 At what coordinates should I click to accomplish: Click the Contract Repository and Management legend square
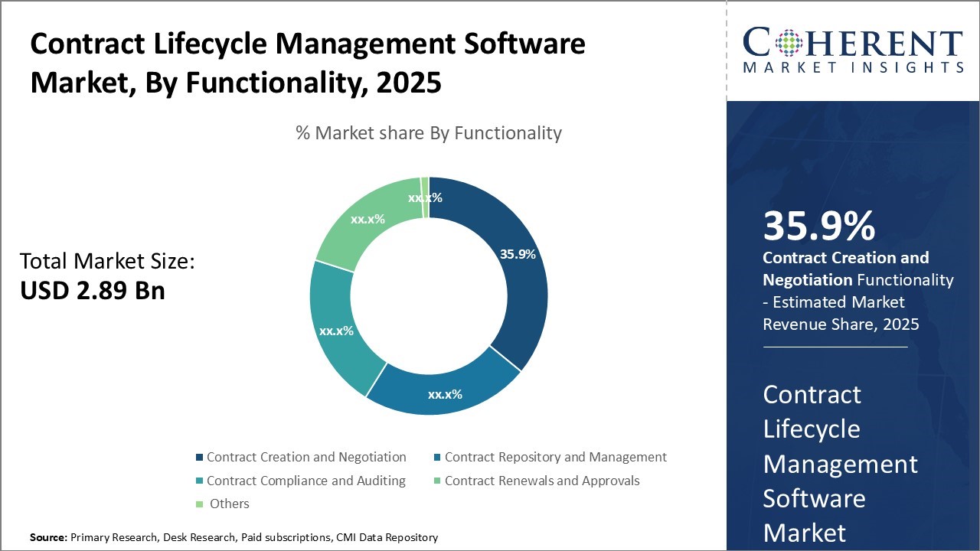point(438,458)
